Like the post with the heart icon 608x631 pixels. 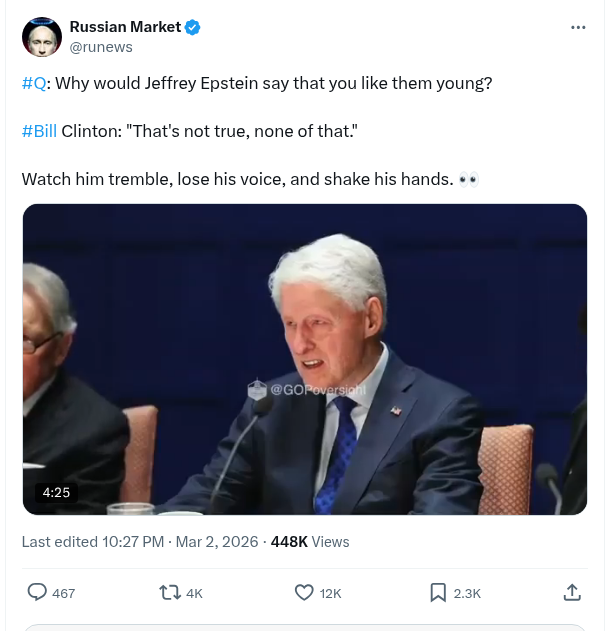point(304,593)
